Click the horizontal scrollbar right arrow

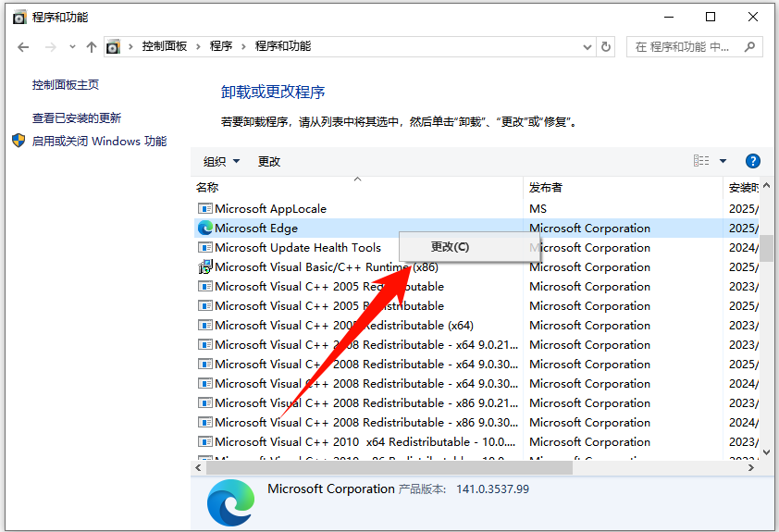point(750,467)
